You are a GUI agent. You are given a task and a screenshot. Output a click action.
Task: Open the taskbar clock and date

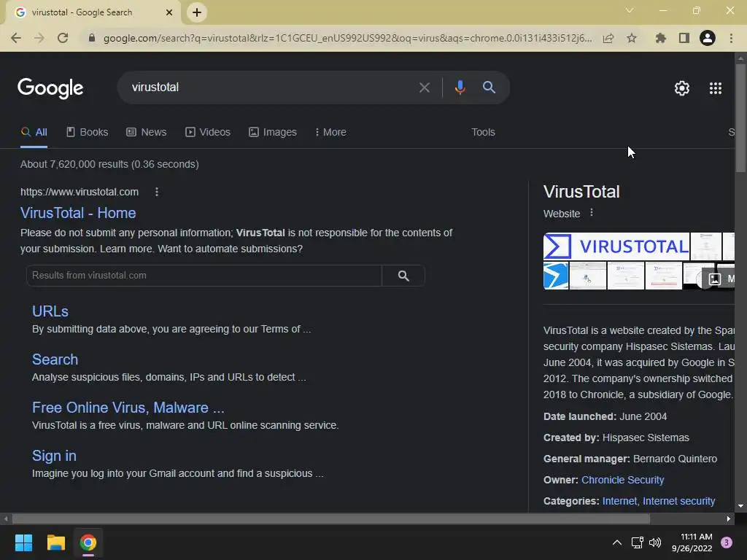692,542
